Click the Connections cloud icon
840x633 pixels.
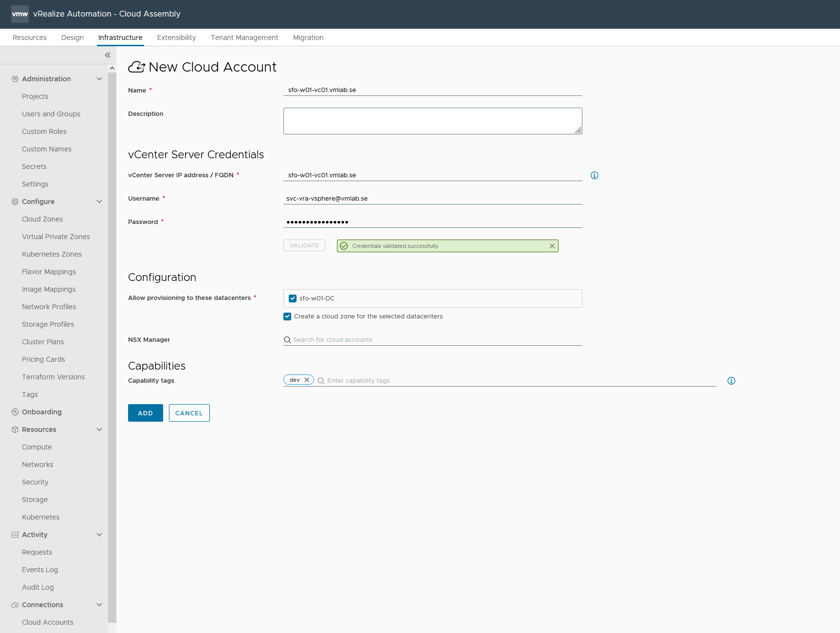click(x=15, y=605)
